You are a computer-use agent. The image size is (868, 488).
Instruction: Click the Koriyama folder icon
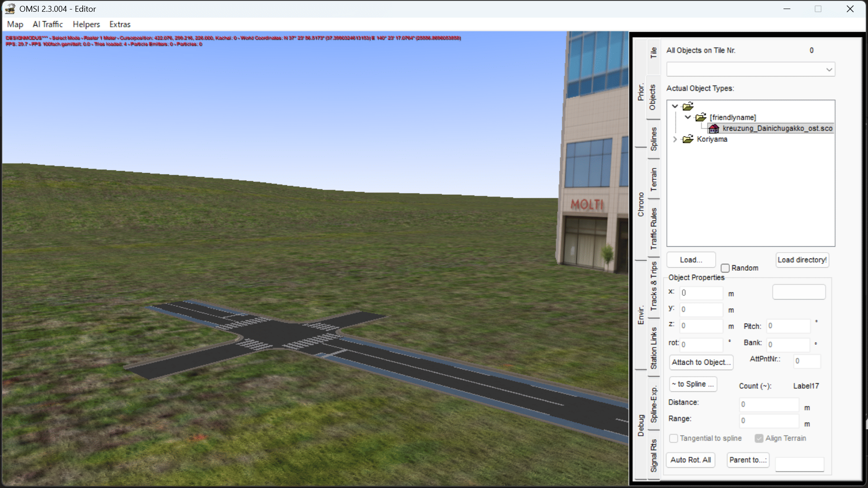688,139
